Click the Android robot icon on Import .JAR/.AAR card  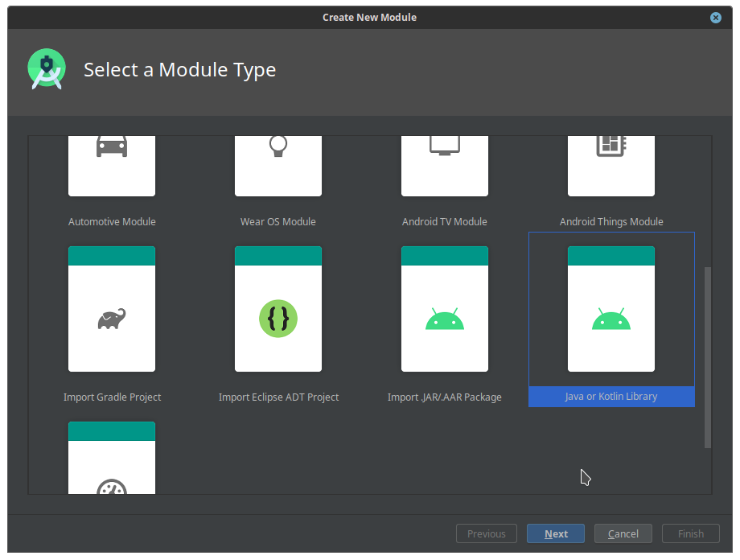(x=445, y=319)
